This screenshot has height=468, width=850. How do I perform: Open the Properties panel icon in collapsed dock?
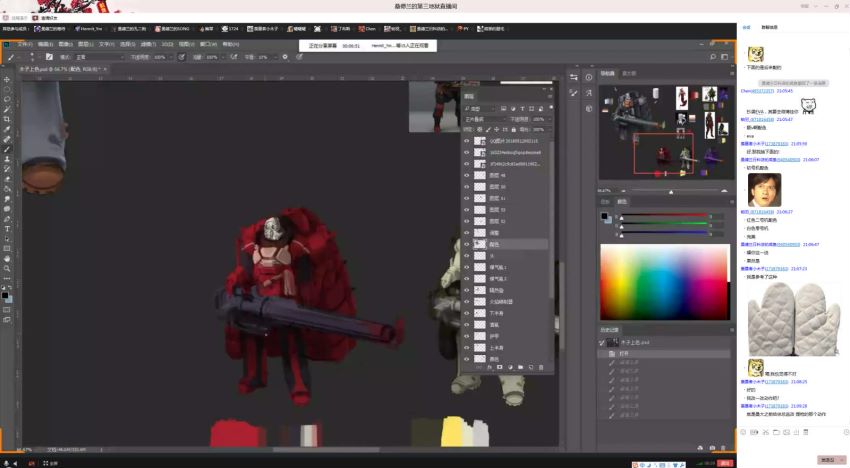574,78
